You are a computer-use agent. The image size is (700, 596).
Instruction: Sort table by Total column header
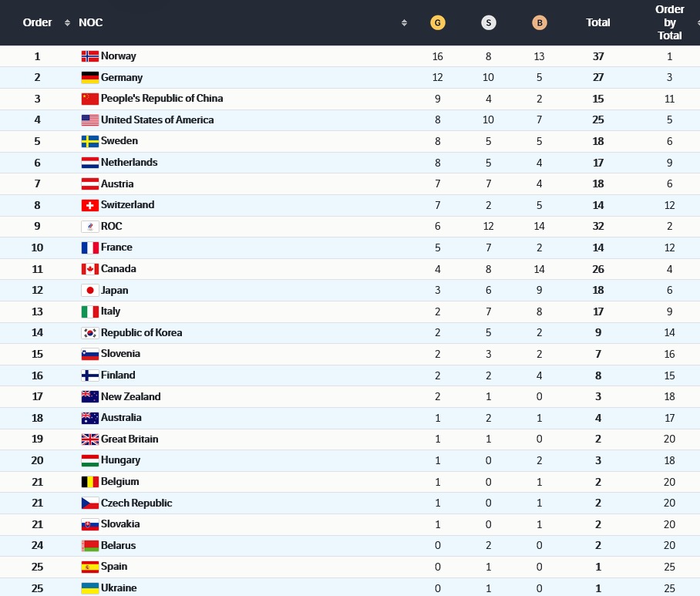pos(598,23)
